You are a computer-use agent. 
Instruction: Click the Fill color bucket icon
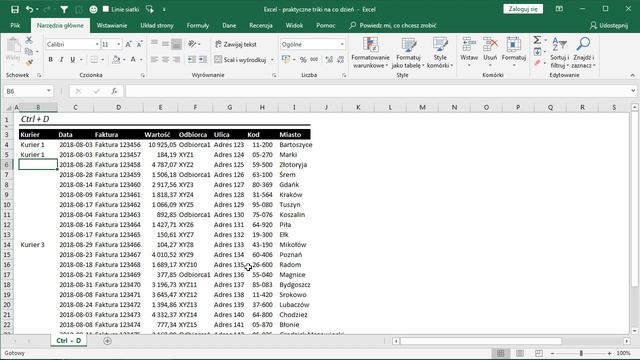116,60
